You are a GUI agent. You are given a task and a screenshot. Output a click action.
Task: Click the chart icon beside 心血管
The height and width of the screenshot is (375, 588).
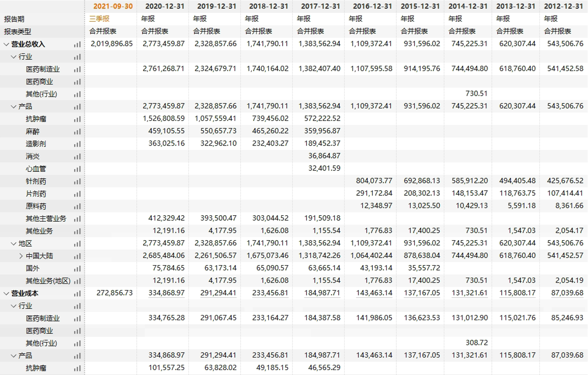click(x=77, y=169)
